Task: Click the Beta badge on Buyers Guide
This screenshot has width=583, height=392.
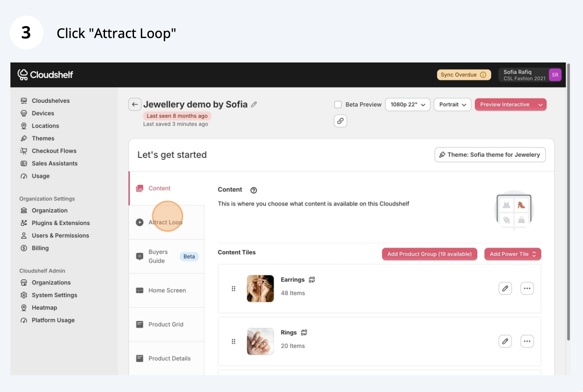Action: [x=189, y=257]
